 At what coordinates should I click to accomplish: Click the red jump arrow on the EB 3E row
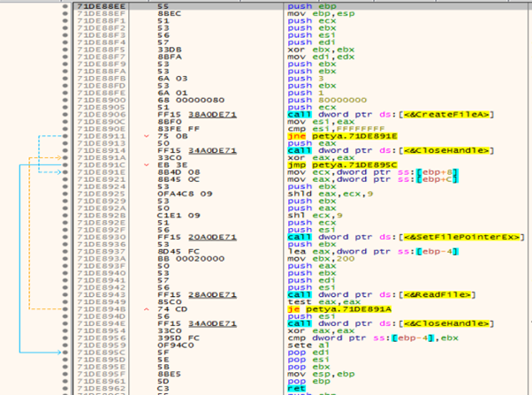147,165
